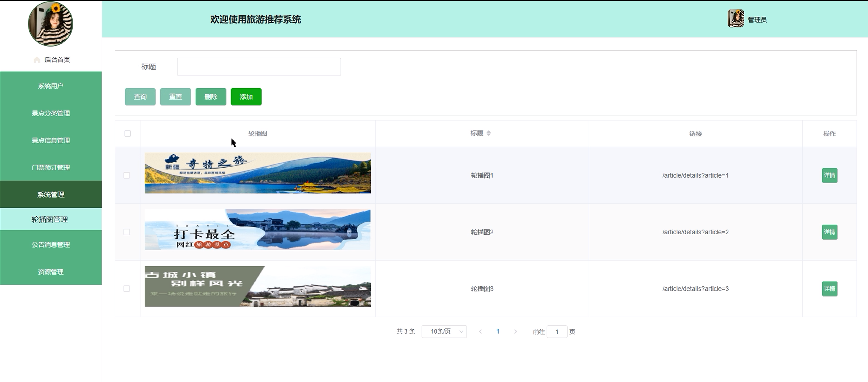Click the sort arrows on 标题 column

(489, 133)
